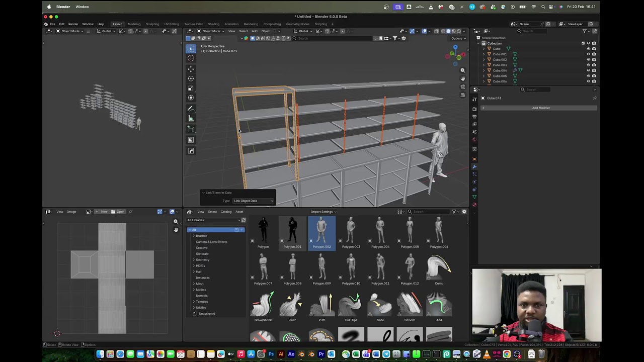
Task: Hide Cube.001 with its eye icon
Action: [x=588, y=54]
